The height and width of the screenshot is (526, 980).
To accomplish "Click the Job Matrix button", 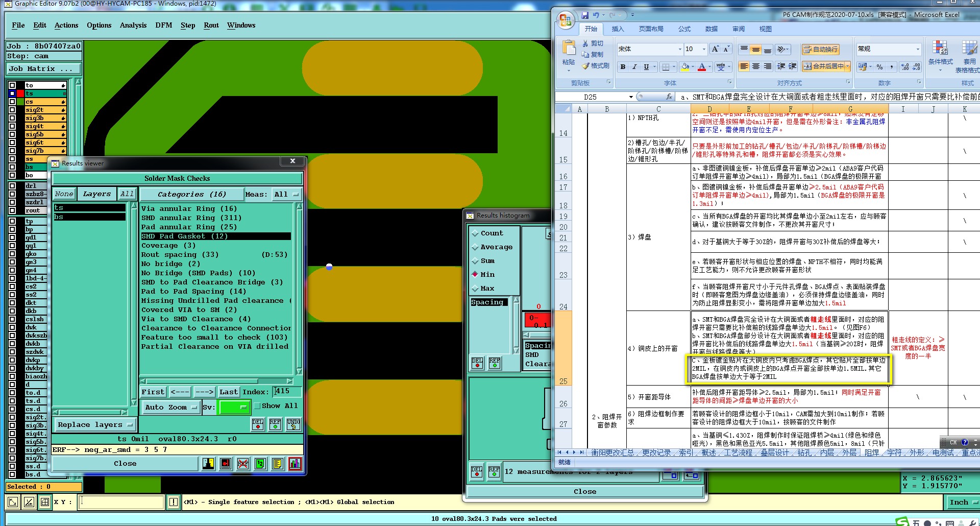I will pos(44,69).
